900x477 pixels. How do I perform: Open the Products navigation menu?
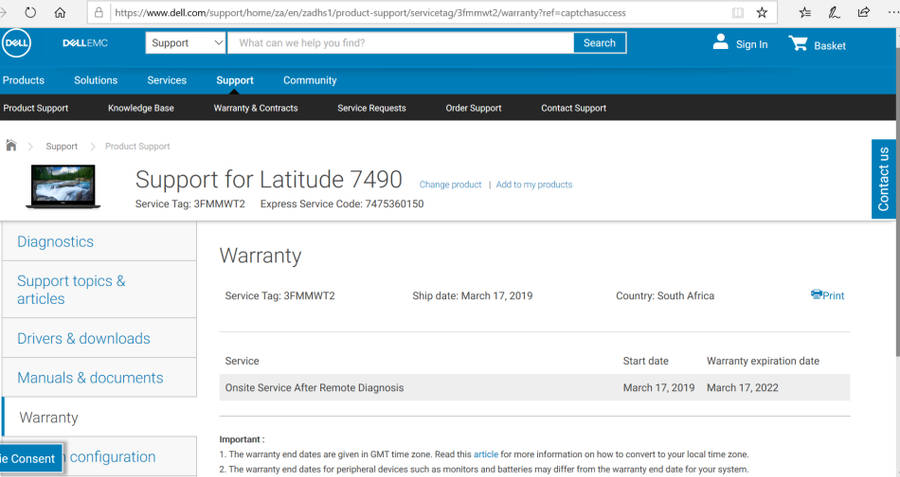coord(23,80)
